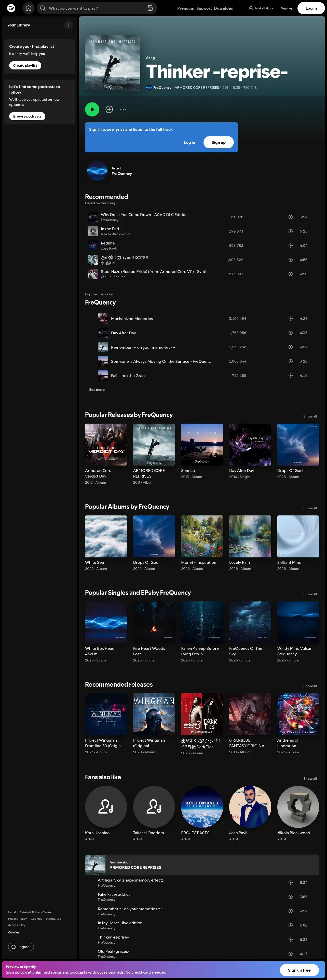Add 'Artificial Sky (shape memory effect)' to library
The image size is (327, 980).
(291, 883)
